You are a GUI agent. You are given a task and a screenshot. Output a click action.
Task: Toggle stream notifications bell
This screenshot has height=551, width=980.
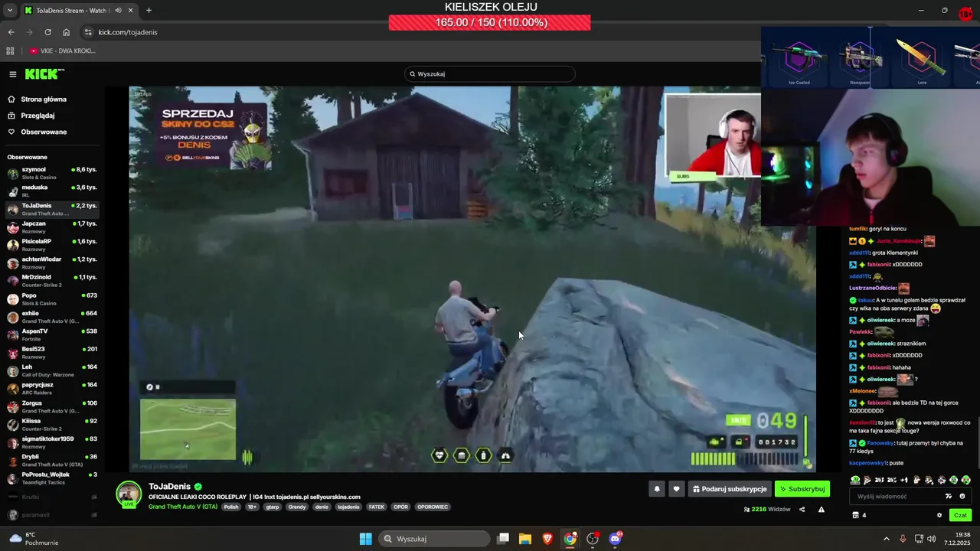pyautogui.click(x=656, y=489)
